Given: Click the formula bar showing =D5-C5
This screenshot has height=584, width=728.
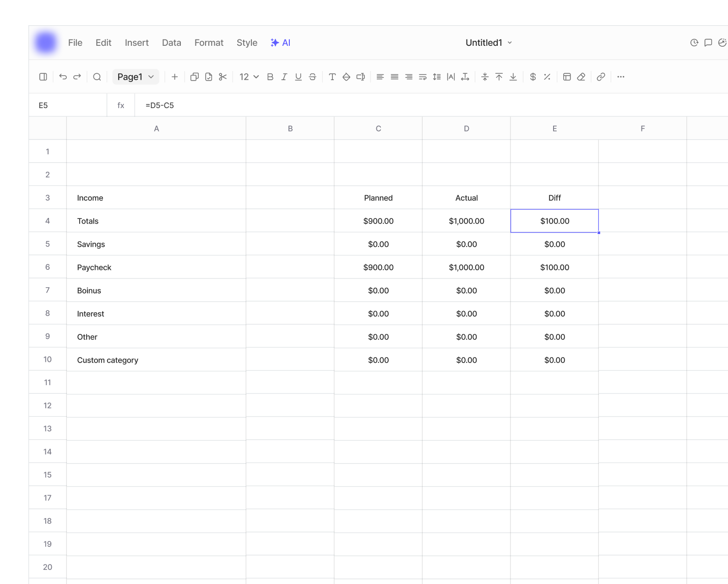Looking at the screenshot, I should (x=430, y=105).
